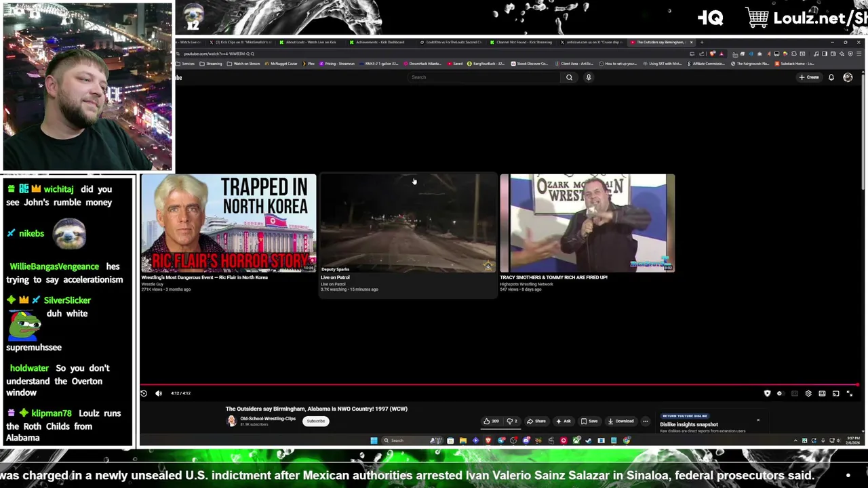Open the more actions ellipsis menu
This screenshot has height=488, width=868.
coord(646,421)
